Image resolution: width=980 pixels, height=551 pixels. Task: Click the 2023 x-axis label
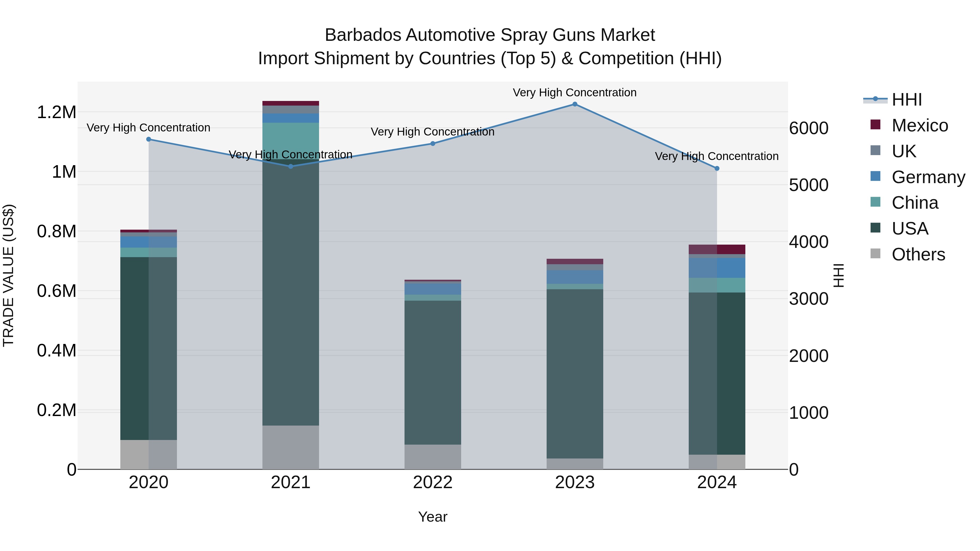coord(575,482)
